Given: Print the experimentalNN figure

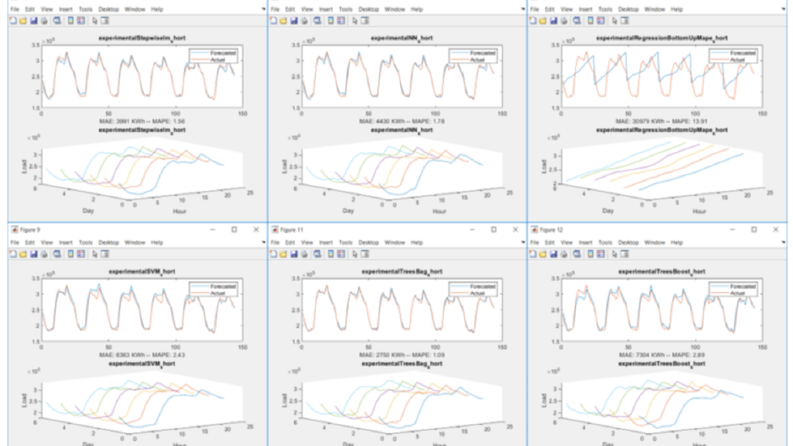Looking at the screenshot, I should (x=304, y=21).
